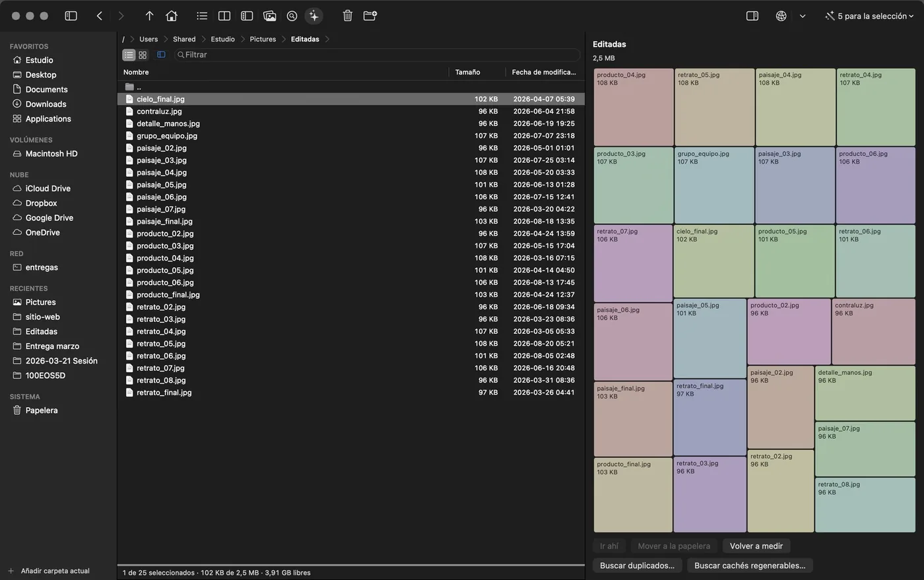Open the quick look search icon
924x580 pixels.
click(x=292, y=16)
